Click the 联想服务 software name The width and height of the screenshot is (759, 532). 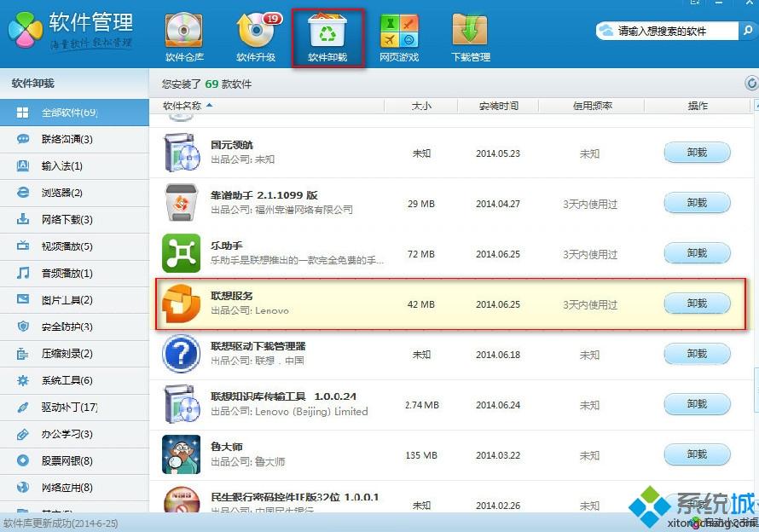pos(232,296)
